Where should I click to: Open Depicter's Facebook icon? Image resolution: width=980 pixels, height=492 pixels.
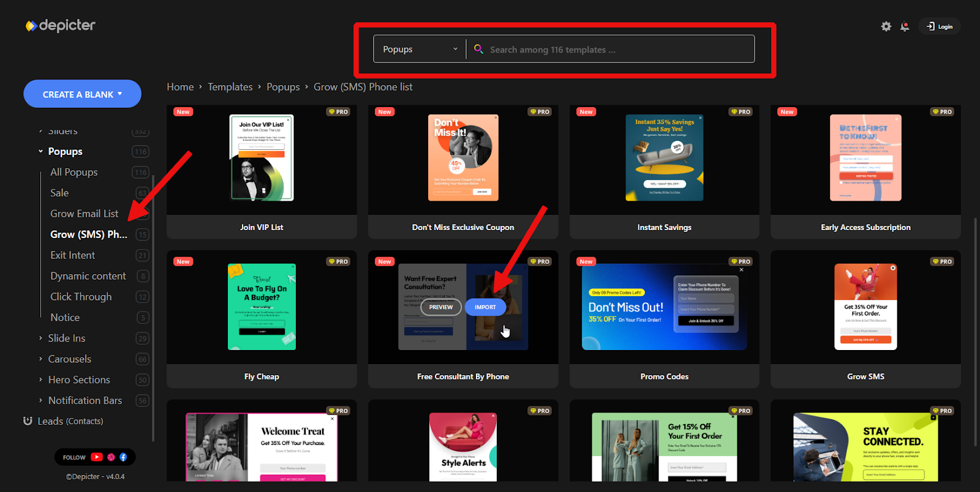(x=123, y=457)
